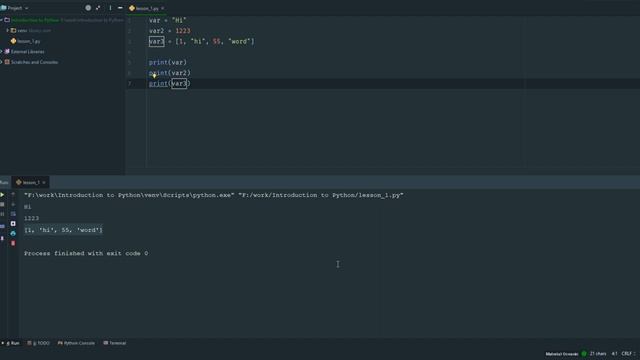Click code line var2 = 1223
The height and width of the screenshot is (360, 640).
pos(169,31)
